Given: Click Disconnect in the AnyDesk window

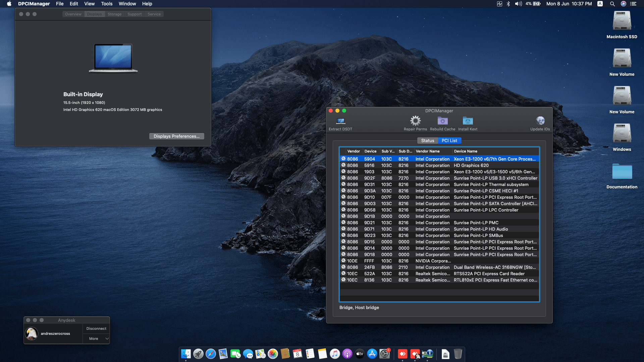Looking at the screenshot, I should [x=96, y=328].
